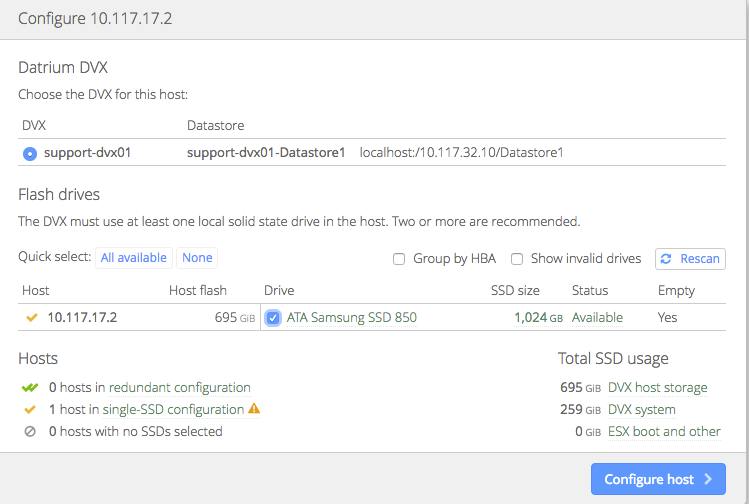
Task: Click the warning triangle beside single-SSD configuration
Action: (x=254, y=409)
